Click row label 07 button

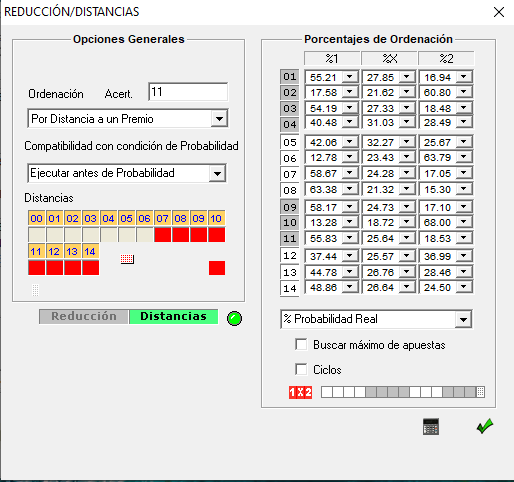click(290, 174)
